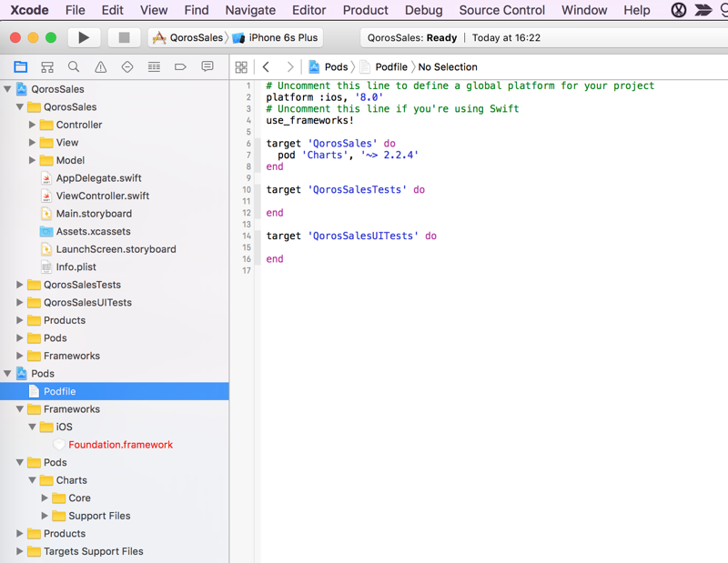This screenshot has height=563, width=728.
Task: Open the Edit menu
Action: click(112, 10)
